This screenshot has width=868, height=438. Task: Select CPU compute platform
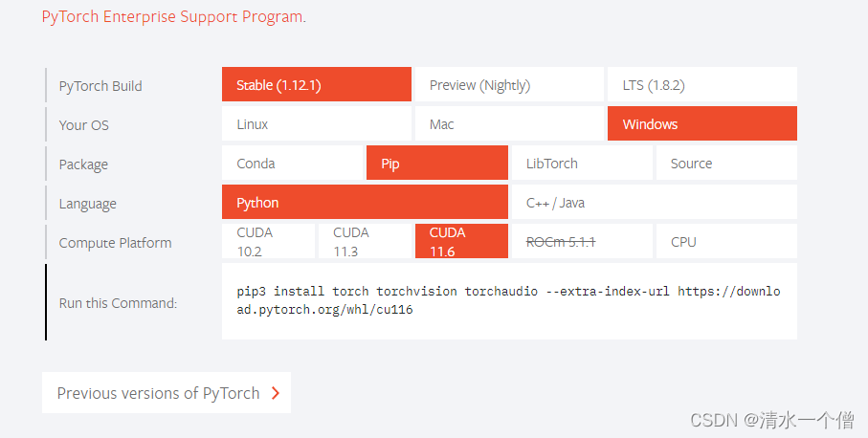coord(726,242)
